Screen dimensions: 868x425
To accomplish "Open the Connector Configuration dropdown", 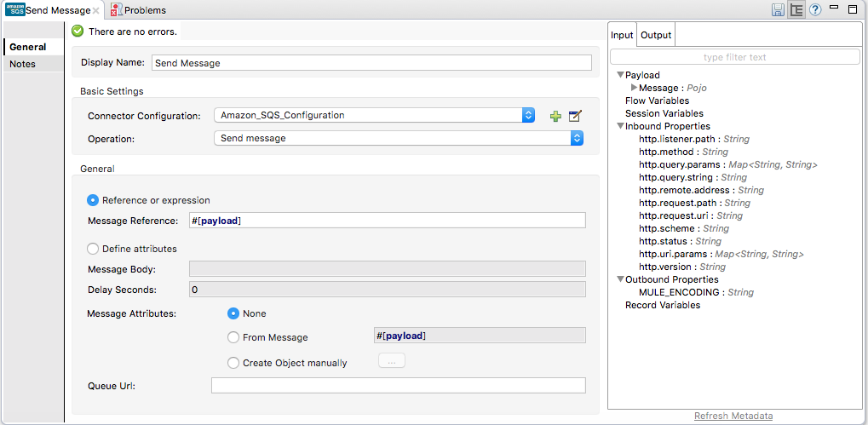I will click(529, 115).
